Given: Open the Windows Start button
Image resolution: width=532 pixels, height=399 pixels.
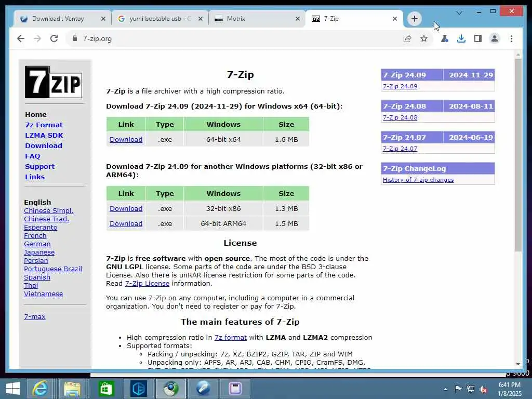Looking at the screenshot, I should pyautogui.click(x=13, y=389).
